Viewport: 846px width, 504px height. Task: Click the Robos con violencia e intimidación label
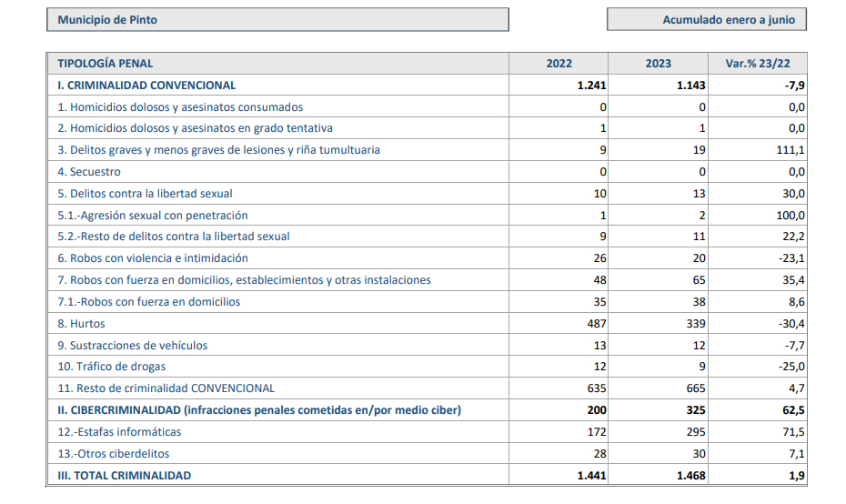pos(153,258)
